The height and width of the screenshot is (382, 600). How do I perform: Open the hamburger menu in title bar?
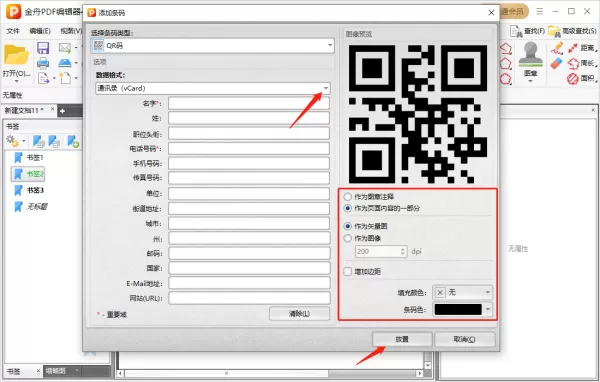point(540,11)
